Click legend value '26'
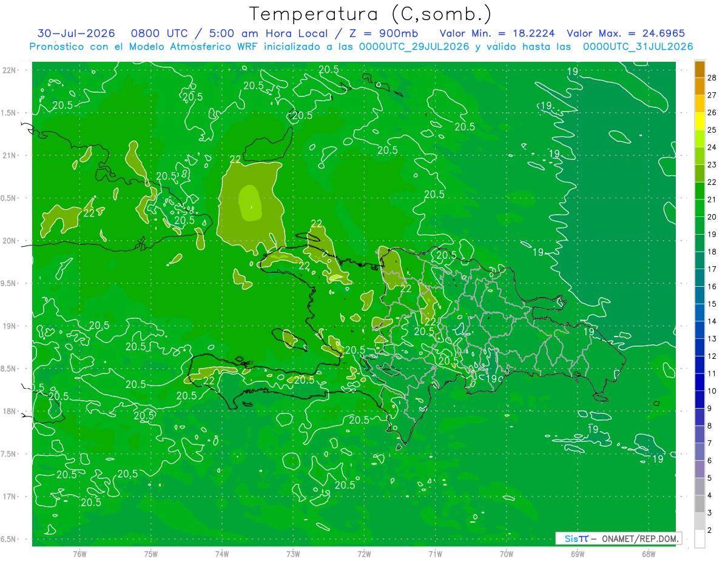Screen dimensions: 728x562 pyautogui.click(x=712, y=113)
